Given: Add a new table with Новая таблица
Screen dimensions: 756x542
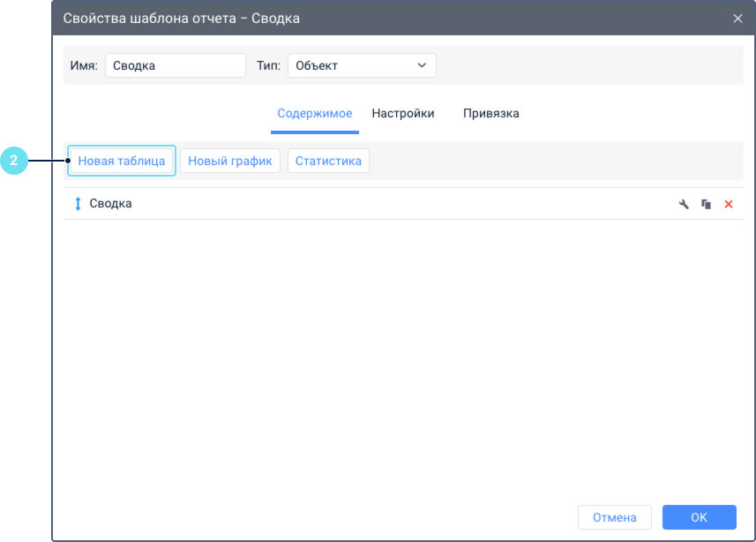Looking at the screenshot, I should 122,161.
